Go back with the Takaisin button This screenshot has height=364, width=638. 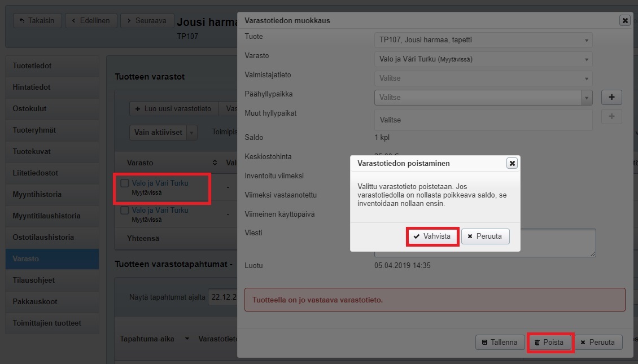[37, 21]
